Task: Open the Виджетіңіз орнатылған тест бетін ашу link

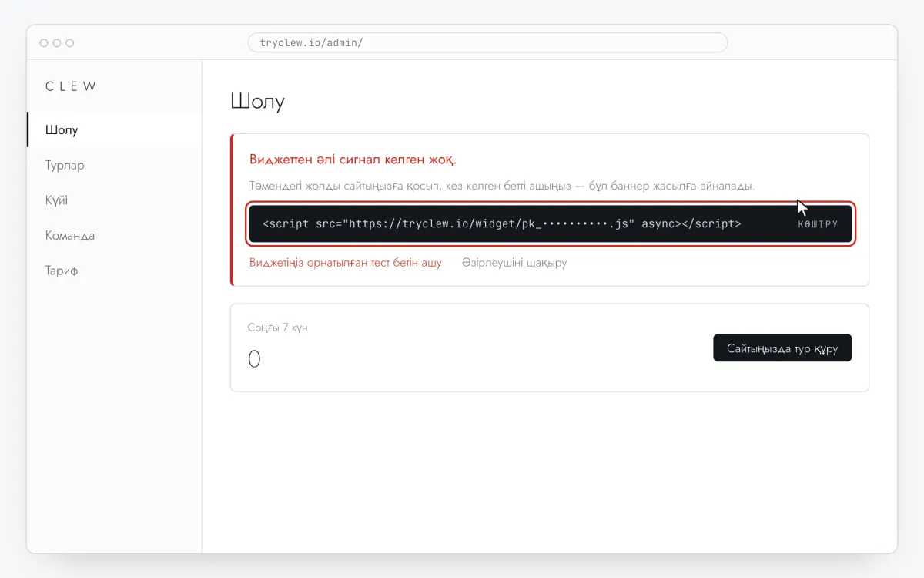Action: [346, 263]
